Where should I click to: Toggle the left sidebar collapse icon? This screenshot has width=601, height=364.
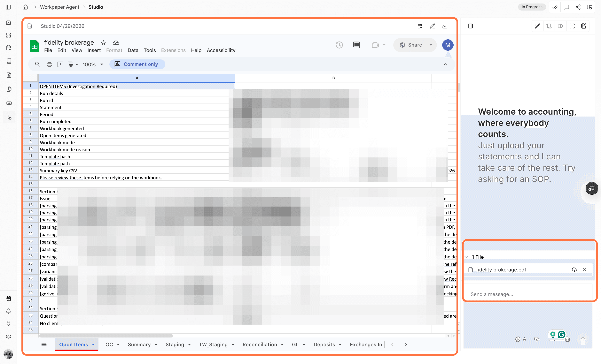[x=8, y=7]
